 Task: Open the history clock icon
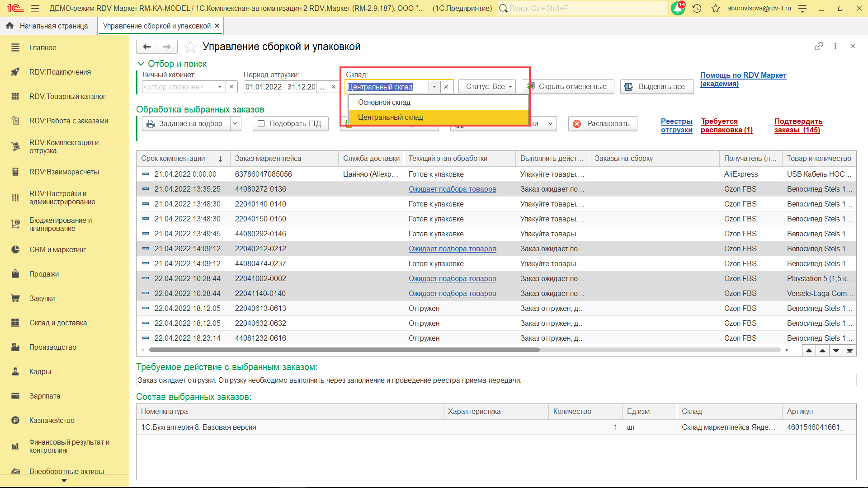(x=697, y=8)
